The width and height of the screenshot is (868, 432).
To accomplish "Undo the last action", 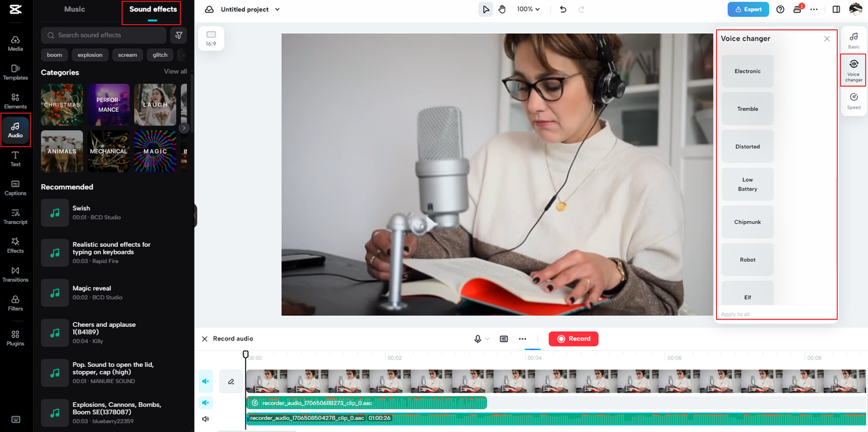I will coord(563,9).
